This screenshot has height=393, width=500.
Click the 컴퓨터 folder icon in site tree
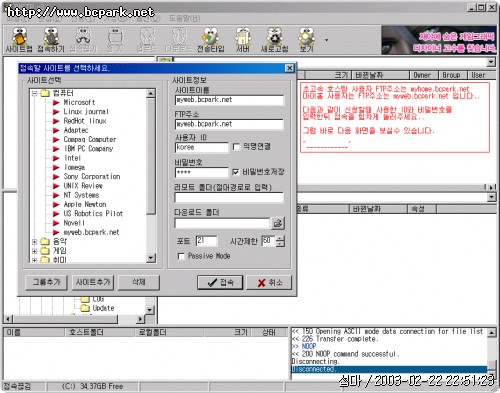point(45,93)
